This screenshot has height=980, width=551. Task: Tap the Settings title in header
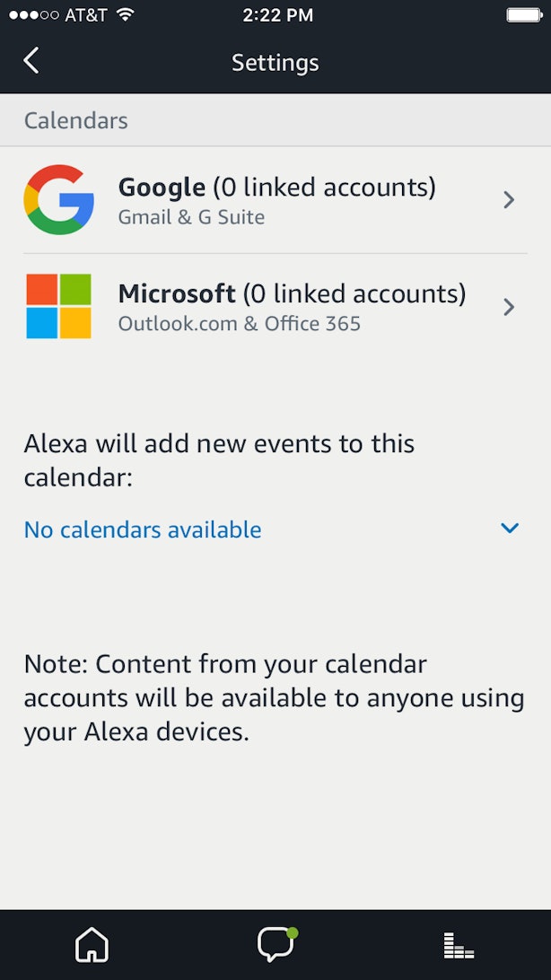pyautogui.click(x=275, y=62)
